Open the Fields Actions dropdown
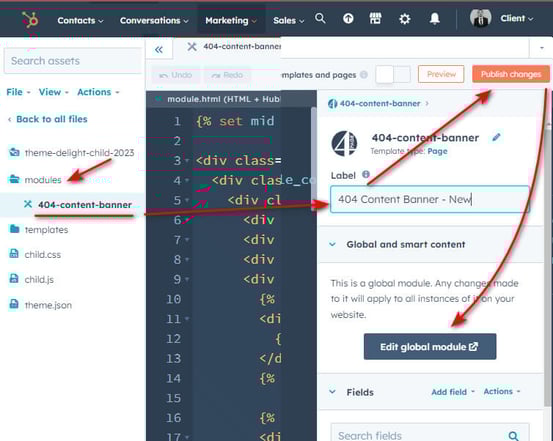Screen dimensions: 553x441 pos(502,391)
